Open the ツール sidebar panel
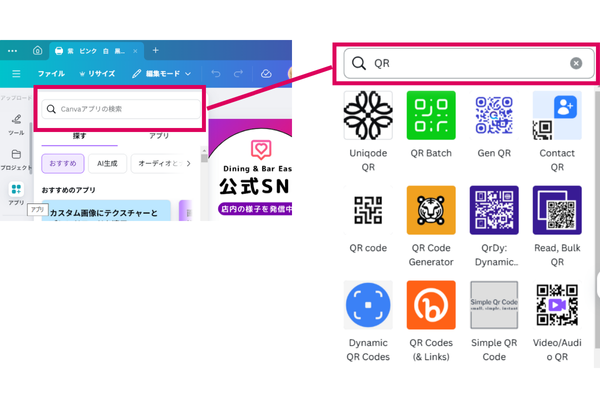The image size is (600, 400). pyautogui.click(x=16, y=122)
